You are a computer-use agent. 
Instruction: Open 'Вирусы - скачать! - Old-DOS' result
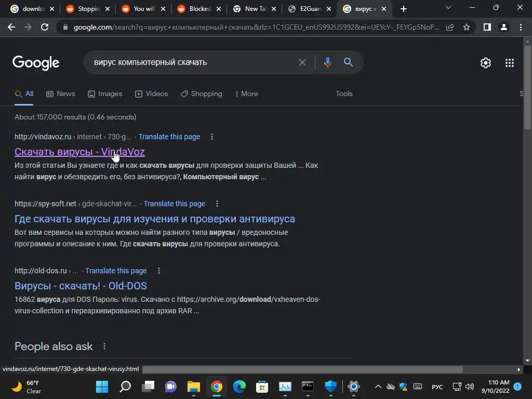click(x=81, y=286)
